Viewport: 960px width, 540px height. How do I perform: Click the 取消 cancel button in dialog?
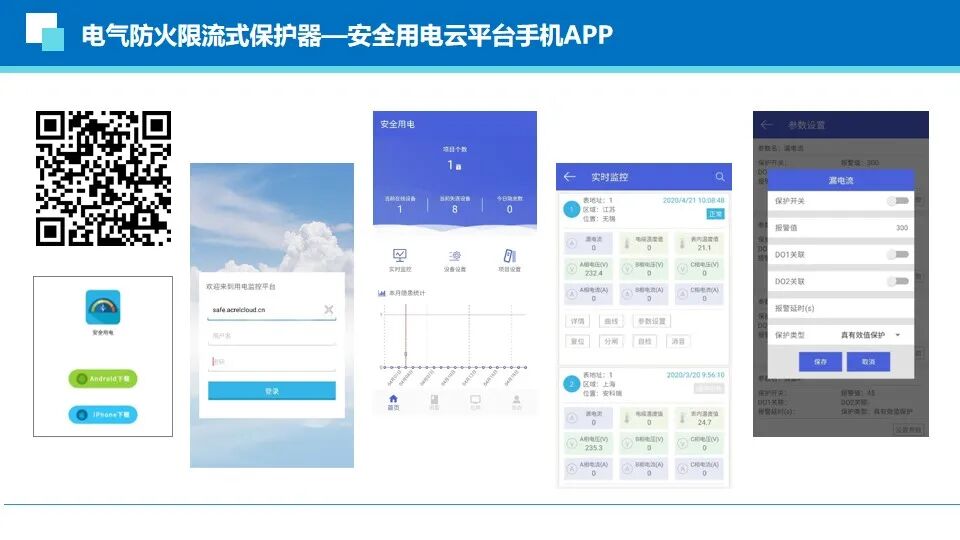868,362
